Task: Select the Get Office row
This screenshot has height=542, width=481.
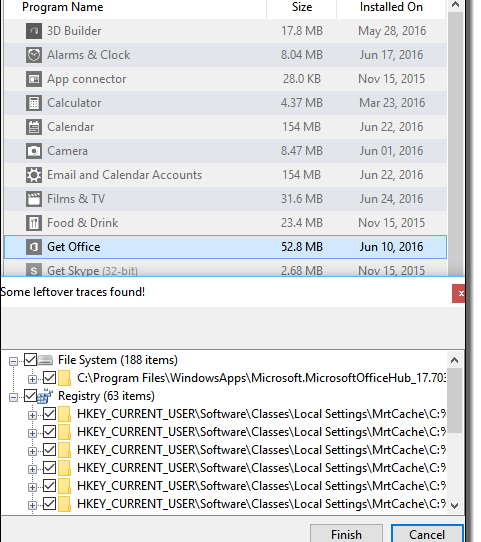Action: coord(225,247)
